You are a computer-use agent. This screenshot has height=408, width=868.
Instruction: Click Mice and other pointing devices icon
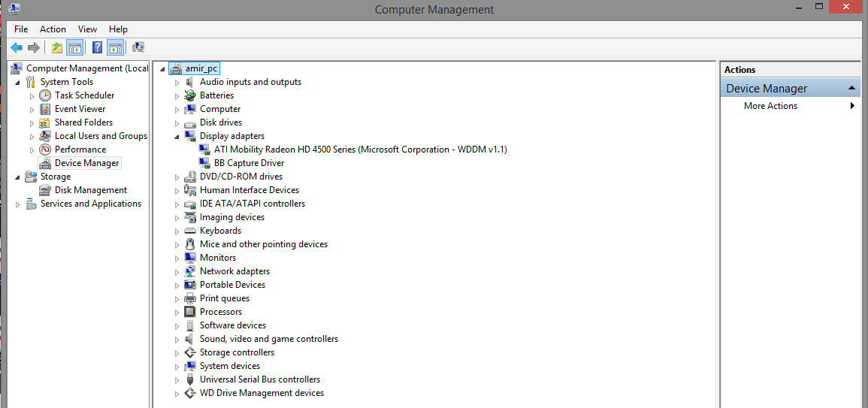(190, 244)
